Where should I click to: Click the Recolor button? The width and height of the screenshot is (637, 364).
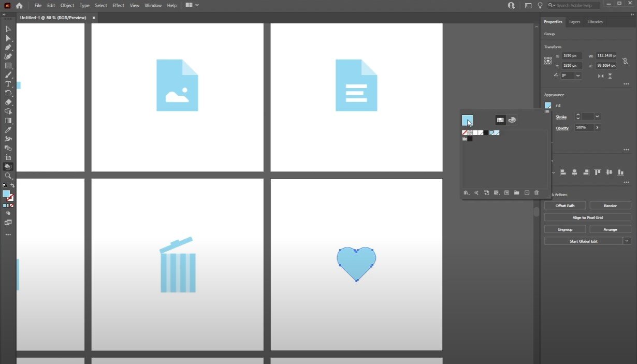(610, 206)
